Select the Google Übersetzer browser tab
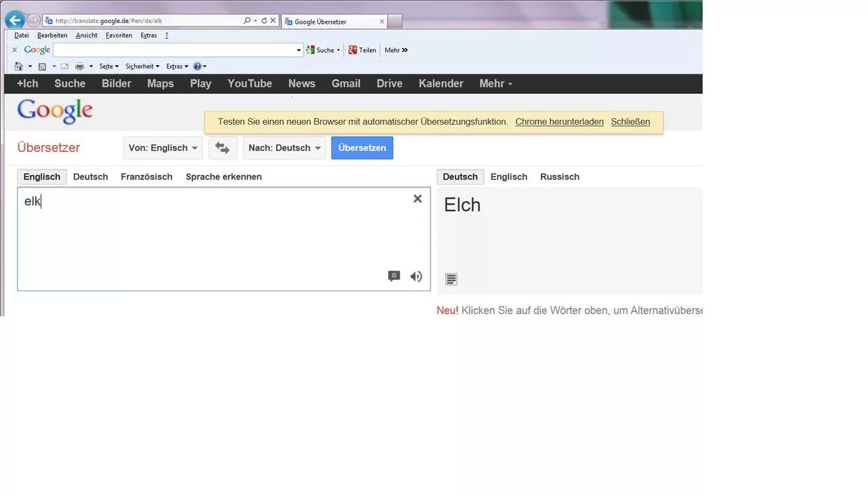868x496 pixels. [334, 22]
